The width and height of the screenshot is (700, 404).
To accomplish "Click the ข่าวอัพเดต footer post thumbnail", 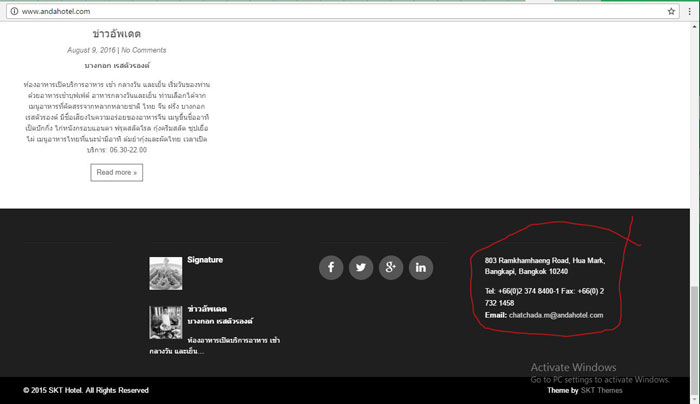I will point(165,322).
